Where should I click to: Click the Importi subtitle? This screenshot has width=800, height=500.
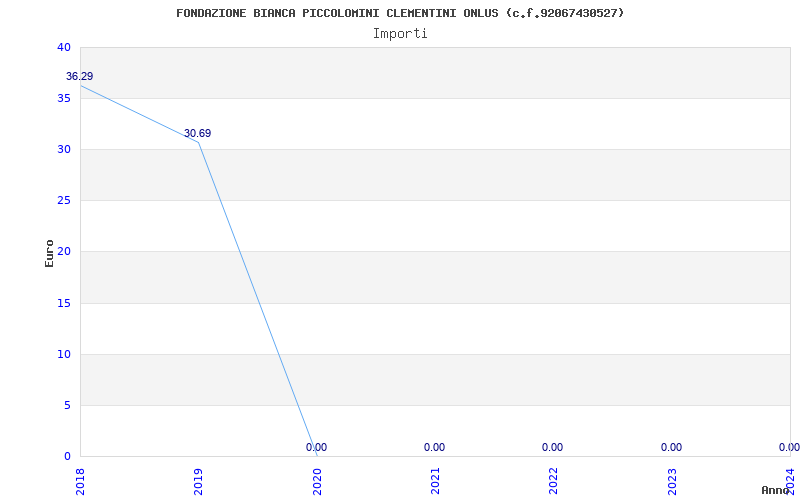pos(400,34)
